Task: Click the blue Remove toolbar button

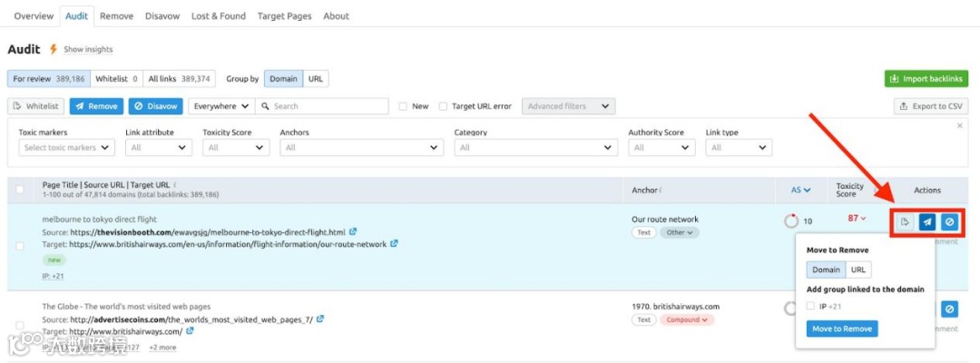Action: tap(96, 106)
